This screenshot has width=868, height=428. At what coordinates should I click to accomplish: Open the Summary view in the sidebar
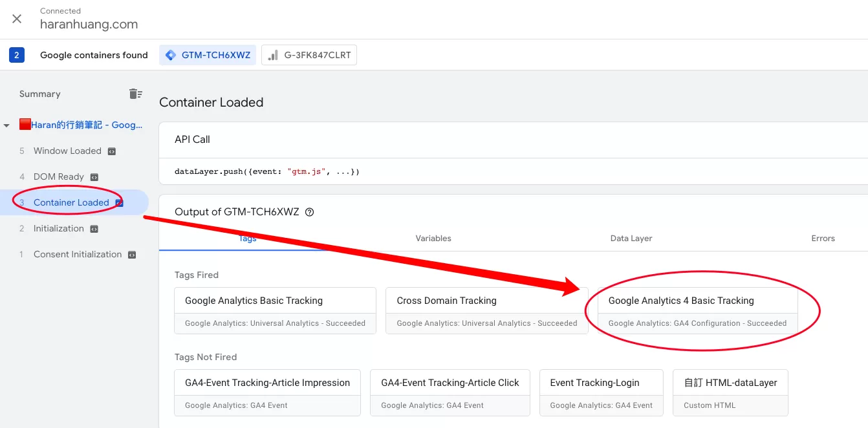(40, 94)
